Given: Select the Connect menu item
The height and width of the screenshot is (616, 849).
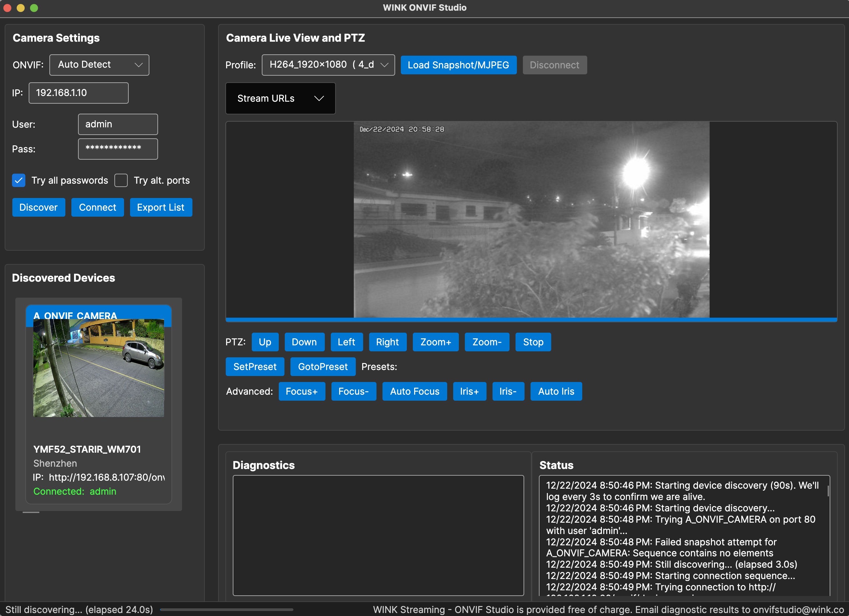Looking at the screenshot, I should coord(98,208).
